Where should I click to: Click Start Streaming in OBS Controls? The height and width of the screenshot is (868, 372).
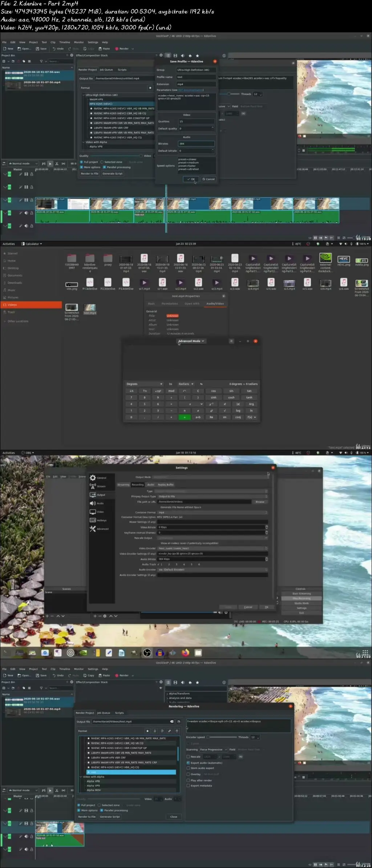point(302,594)
